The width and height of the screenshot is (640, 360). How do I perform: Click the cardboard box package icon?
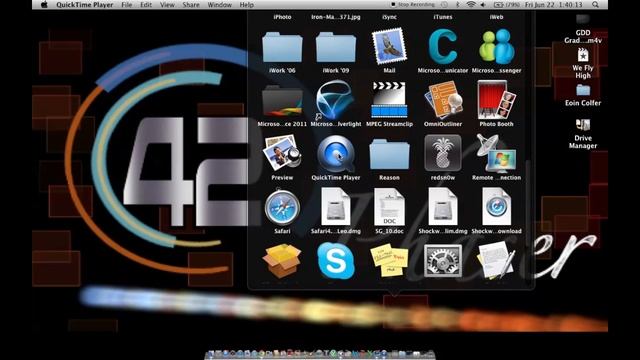(x=282, y=260)
